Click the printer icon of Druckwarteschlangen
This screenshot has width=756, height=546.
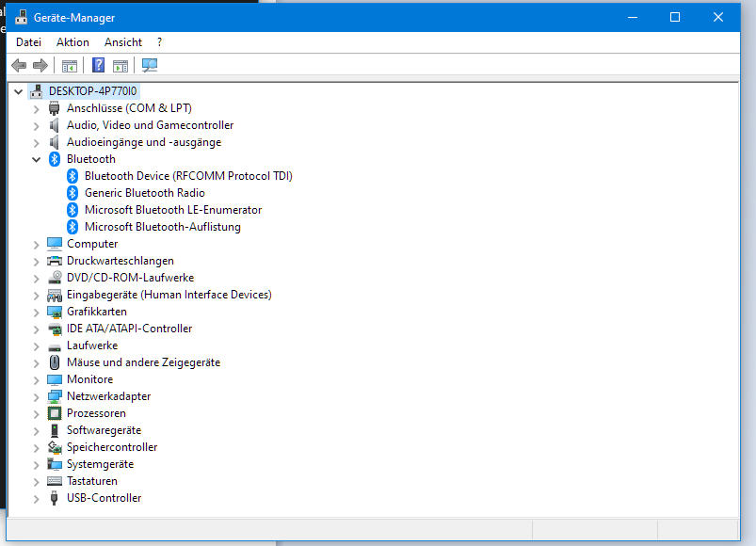pyautogui.click(x=55, y=261)
